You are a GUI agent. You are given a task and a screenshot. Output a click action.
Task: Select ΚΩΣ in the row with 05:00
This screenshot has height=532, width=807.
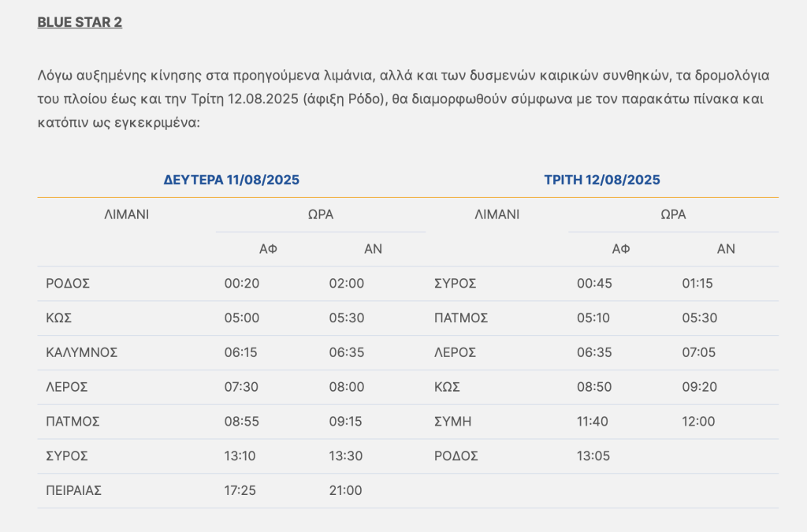click(x=58, y=318)
